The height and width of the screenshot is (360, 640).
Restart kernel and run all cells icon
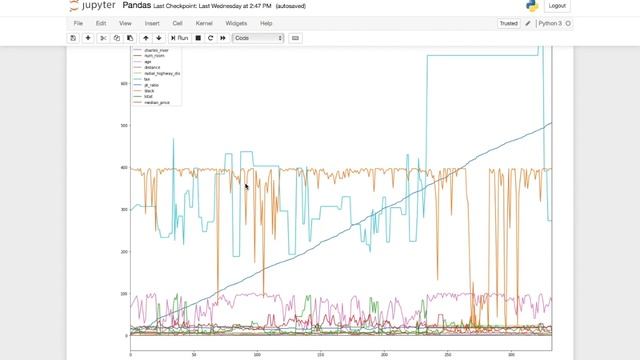coord(223,38)
